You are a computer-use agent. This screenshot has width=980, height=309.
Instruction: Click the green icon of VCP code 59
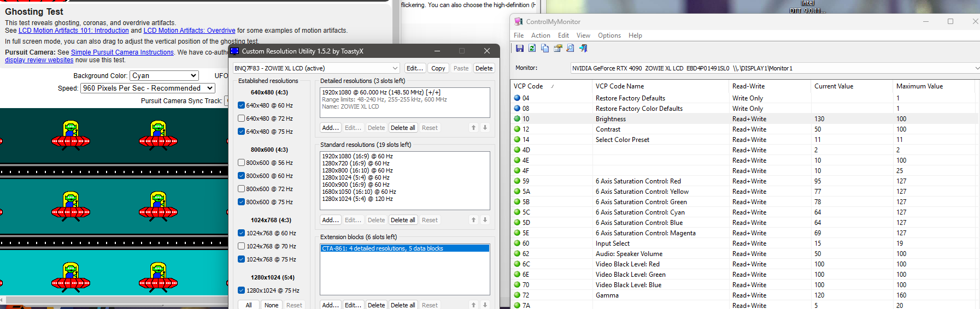coord(517,181)
